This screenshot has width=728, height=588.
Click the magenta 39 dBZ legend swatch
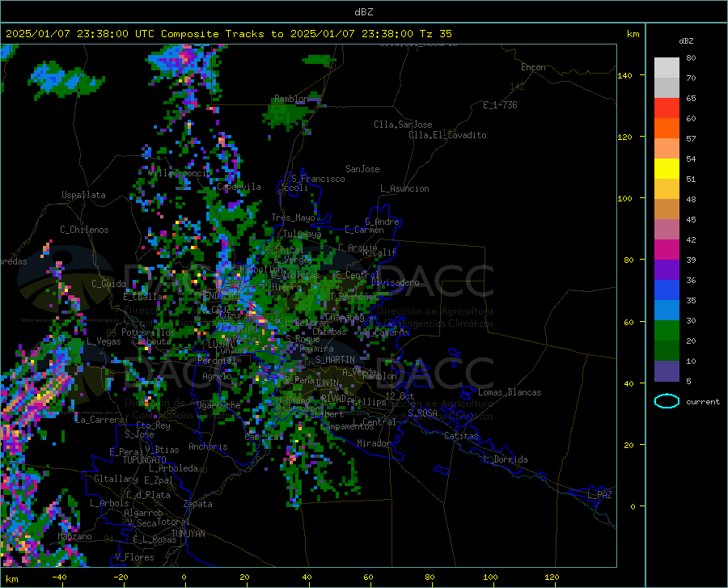coord(667,250)
